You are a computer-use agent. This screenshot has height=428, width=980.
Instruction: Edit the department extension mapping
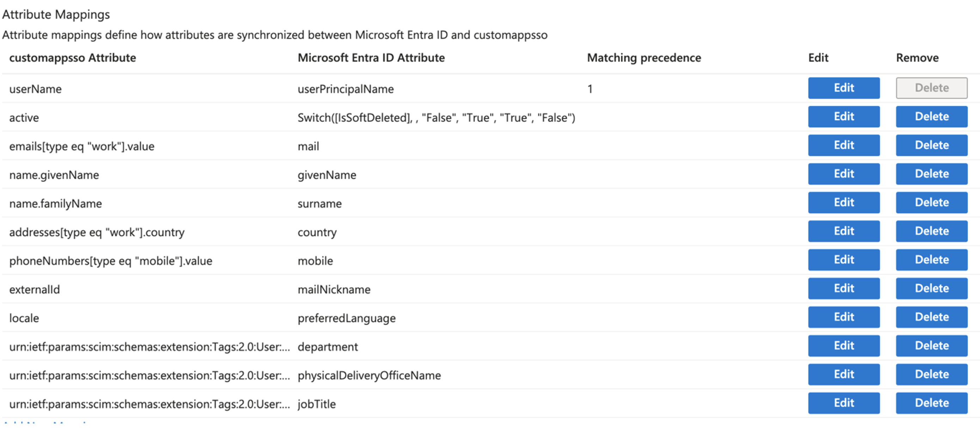844,346
